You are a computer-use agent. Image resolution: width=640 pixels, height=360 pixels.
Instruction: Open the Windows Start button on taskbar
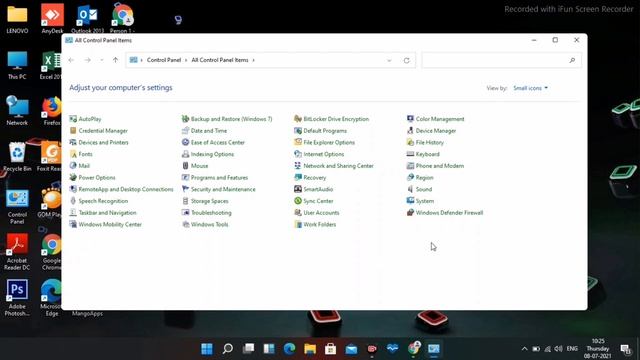(x=207, y=349)
